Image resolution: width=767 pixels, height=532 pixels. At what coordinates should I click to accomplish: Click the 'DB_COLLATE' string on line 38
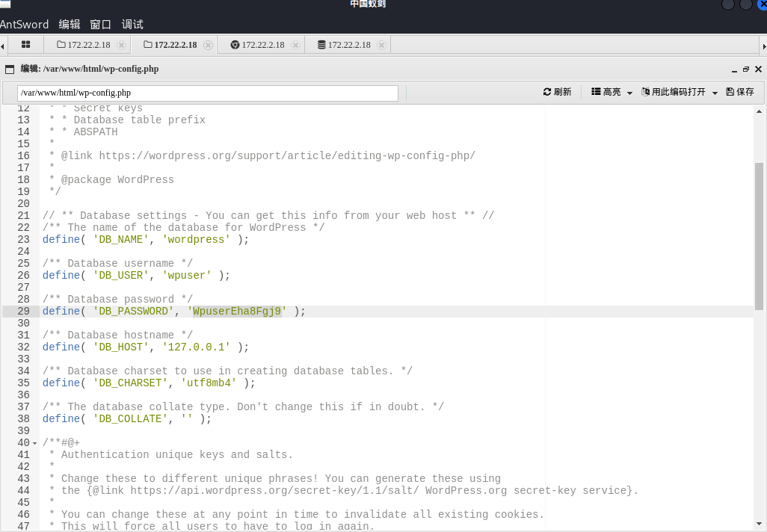click(x=130, y=419)
